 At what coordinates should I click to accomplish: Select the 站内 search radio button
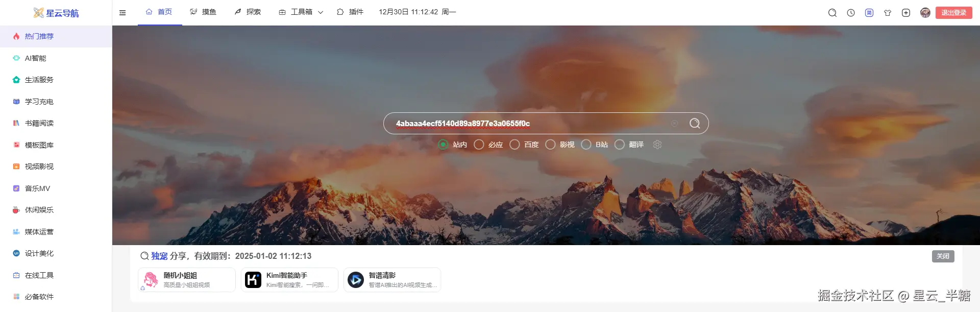(x=443, y=145)
